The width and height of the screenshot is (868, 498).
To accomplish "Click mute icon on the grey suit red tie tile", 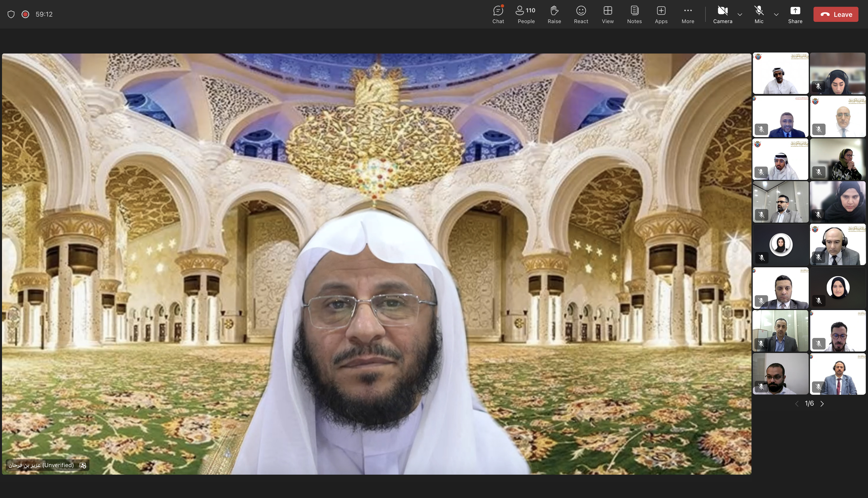I will point(819,387).
